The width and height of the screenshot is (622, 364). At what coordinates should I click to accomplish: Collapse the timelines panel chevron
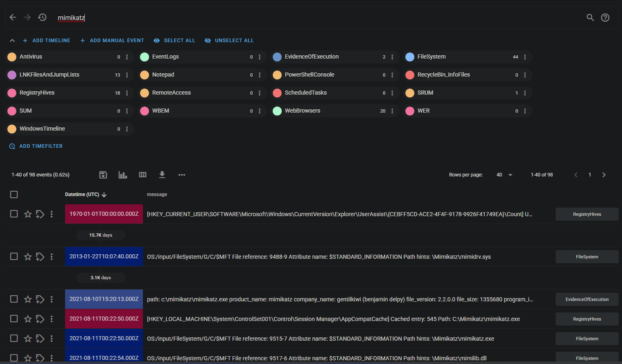coord(12,41)
